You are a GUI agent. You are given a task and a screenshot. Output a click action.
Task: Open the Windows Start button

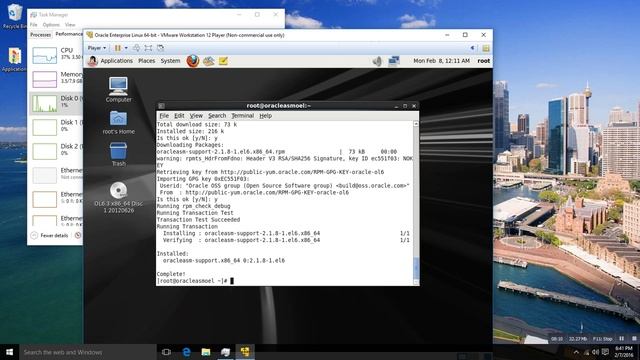pos(9,352)
